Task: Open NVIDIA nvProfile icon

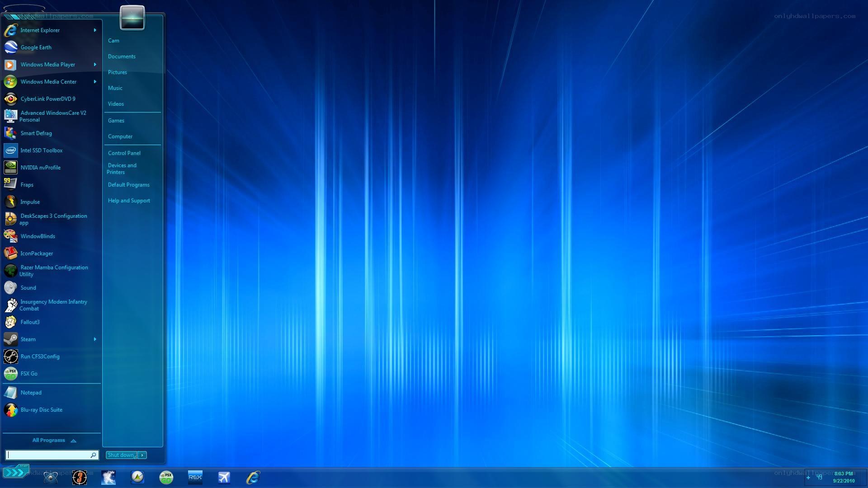Action: [x=10, y=168]
